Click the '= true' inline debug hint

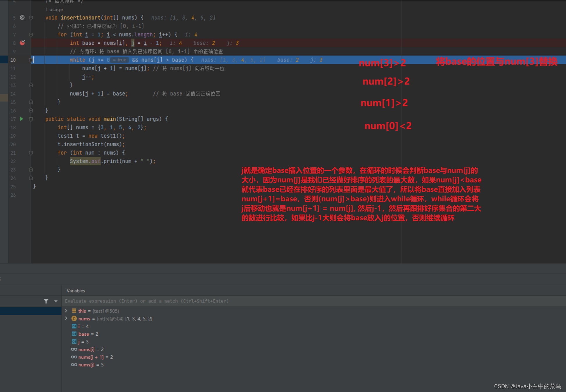119,60
